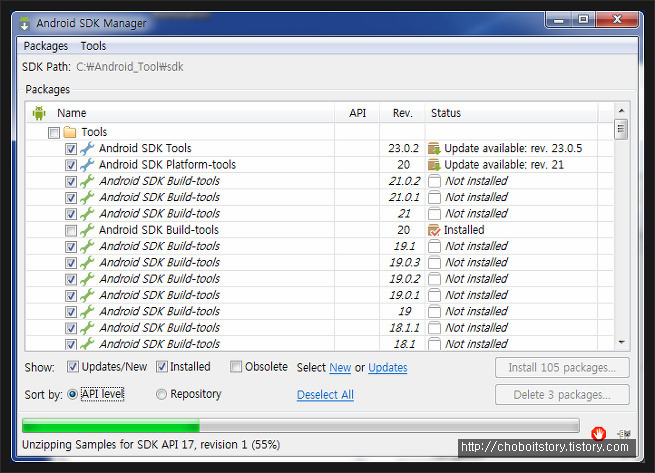The width and height of the screenshot is (655, 473).
Task: Click the 'Update available: rev. 23.0.5' status text
Action: pos(513,148)
